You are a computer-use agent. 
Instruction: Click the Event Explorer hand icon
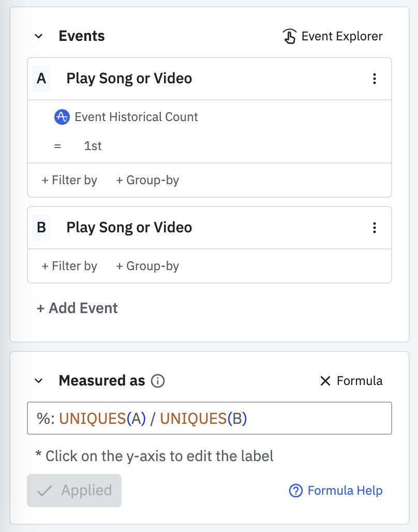[x=289, y=36]
